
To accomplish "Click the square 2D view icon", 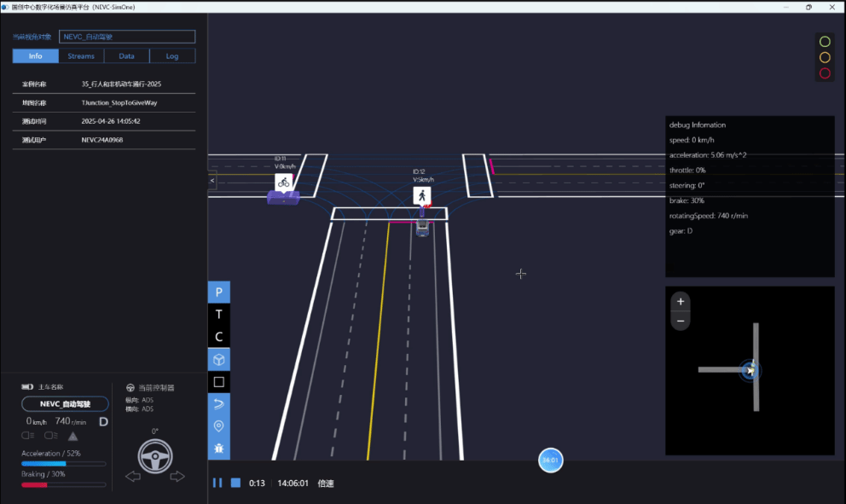I will pos(218,381).
